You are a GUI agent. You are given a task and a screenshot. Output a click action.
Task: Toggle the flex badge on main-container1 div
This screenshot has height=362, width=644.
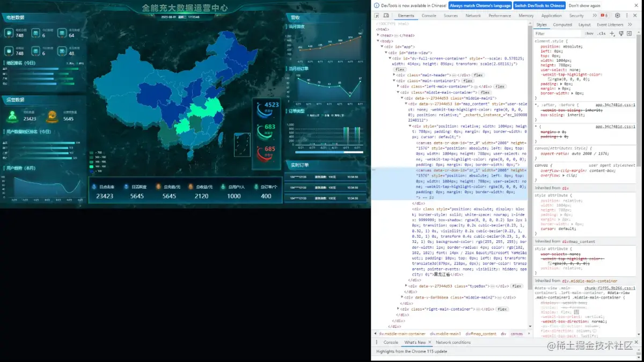pos(467,81)
